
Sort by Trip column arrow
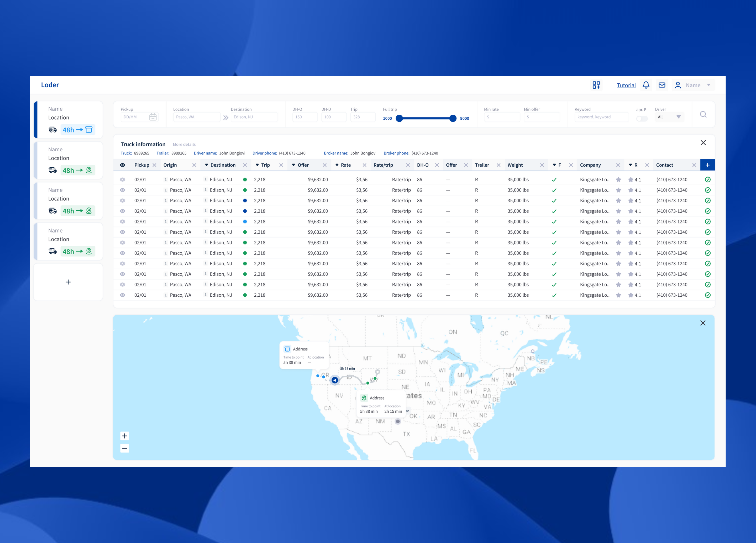257,165
